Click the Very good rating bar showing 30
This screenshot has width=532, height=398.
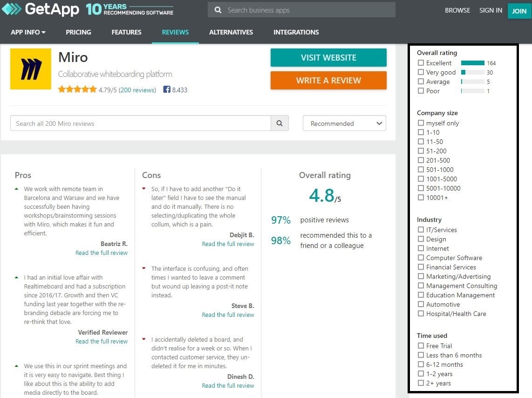coord(473,72)
